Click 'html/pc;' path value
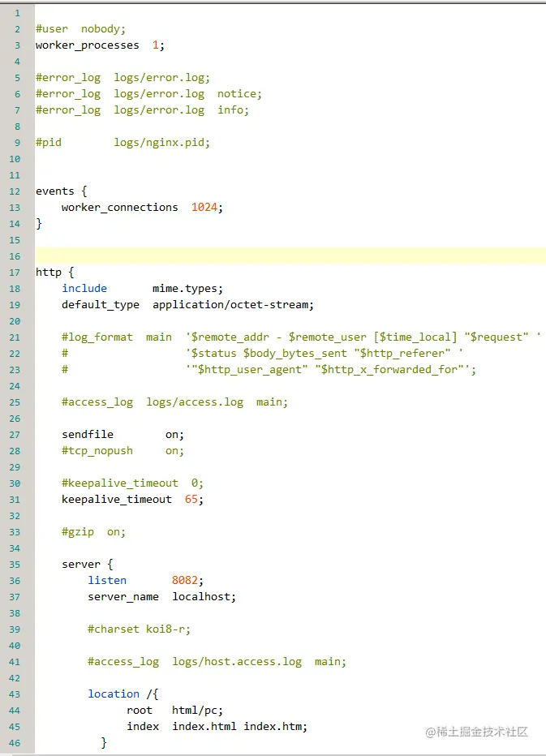 [197, 711]
